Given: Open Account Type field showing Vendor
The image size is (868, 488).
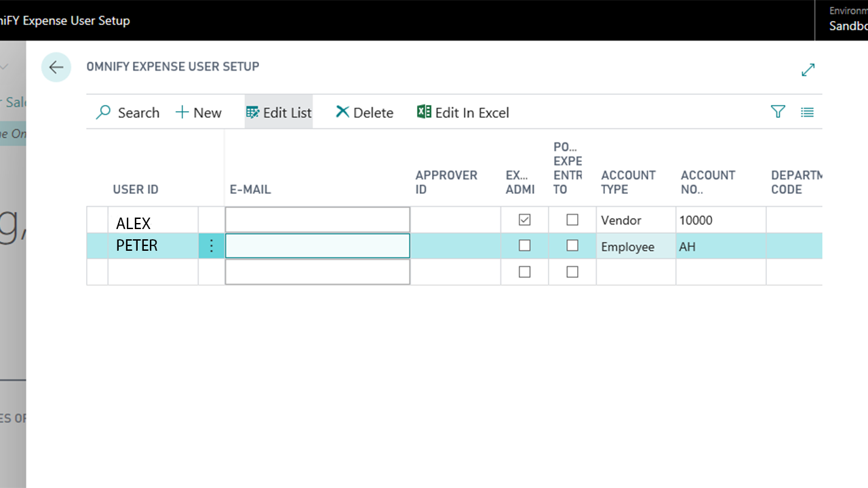Looking at the screenshot, I should tap(635, 220).
